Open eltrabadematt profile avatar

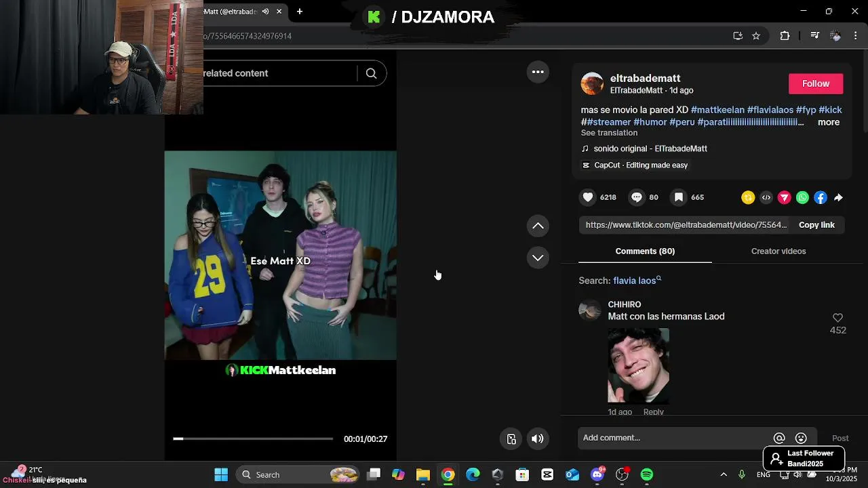[592, 83]
